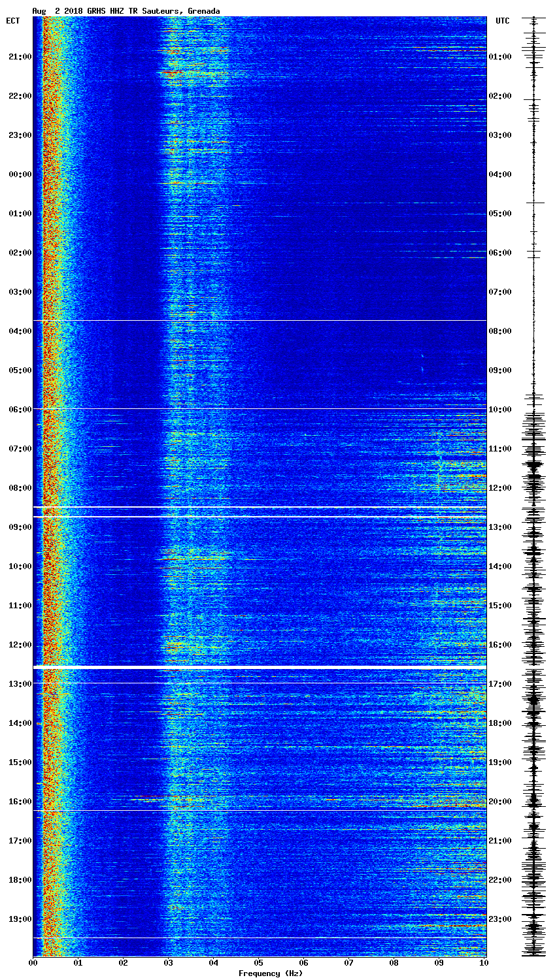Click the seismogram waveform trace on the right
557x980 pixels.
(534, 487)
